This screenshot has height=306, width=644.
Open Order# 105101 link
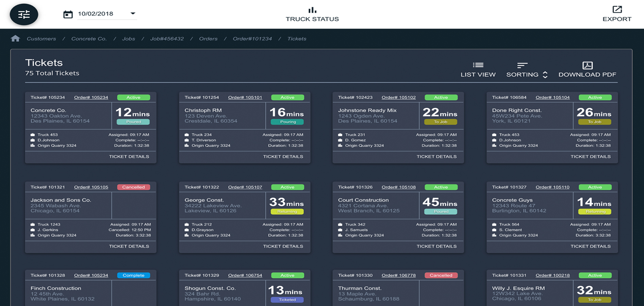(x=245, y=97)
